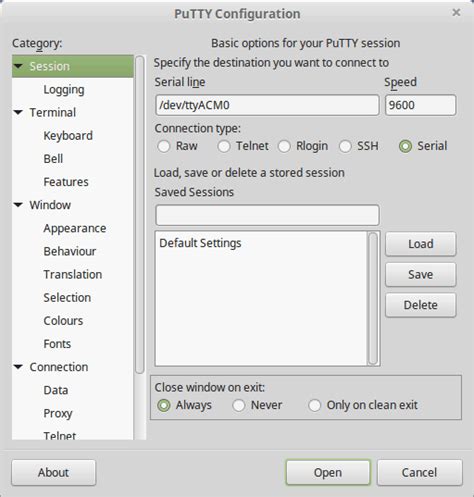Collapse the Terminal category arrow

19,112
